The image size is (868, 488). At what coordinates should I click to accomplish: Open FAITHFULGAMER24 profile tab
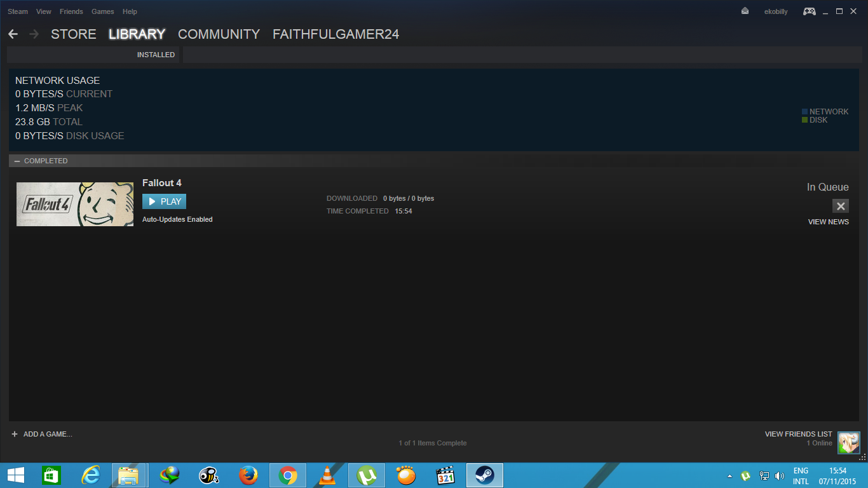click(x=336, y=34)
